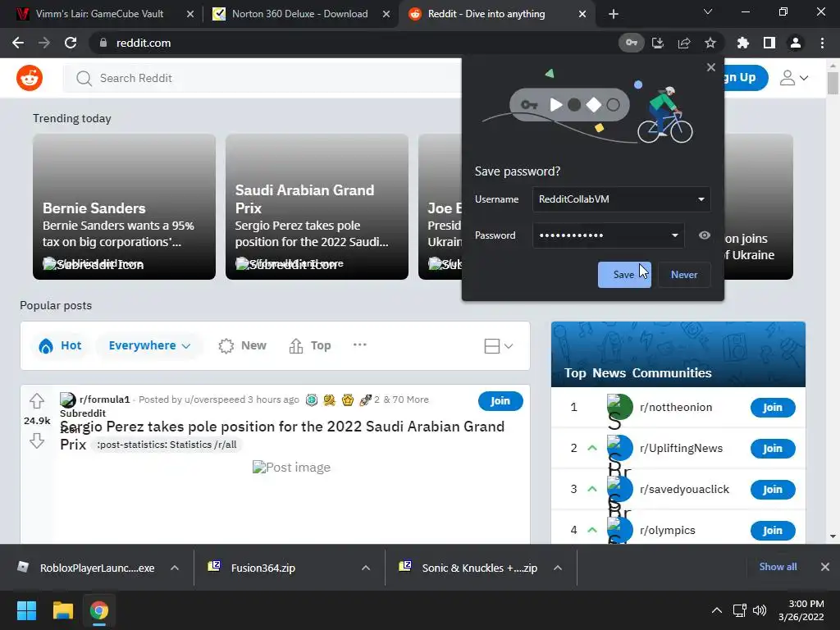The image size is (840, 630).
Task: Join r/savedyouaclick community
Action: coord(773,489)
